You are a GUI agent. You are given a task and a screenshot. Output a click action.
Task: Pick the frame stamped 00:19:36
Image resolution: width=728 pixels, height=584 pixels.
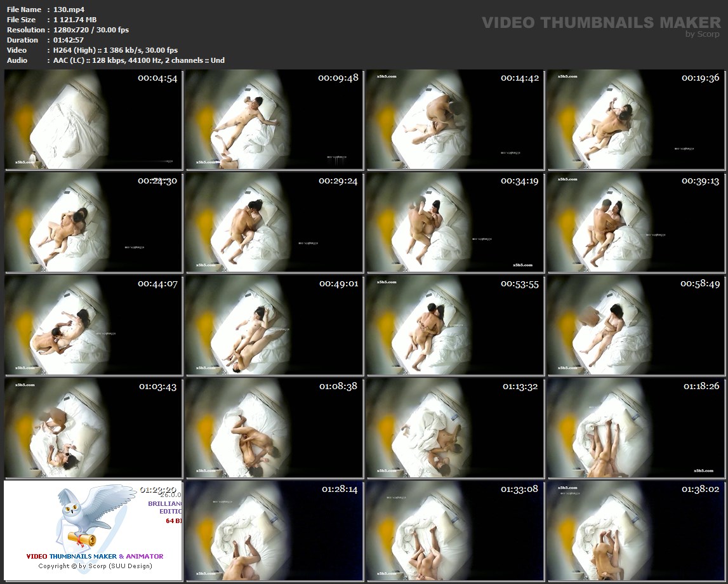coord(637,119)
